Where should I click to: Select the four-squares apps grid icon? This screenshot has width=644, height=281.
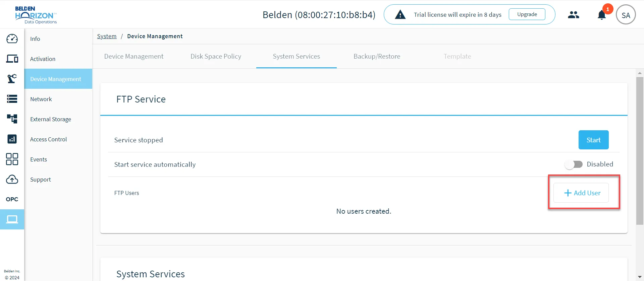coord(12,159)
